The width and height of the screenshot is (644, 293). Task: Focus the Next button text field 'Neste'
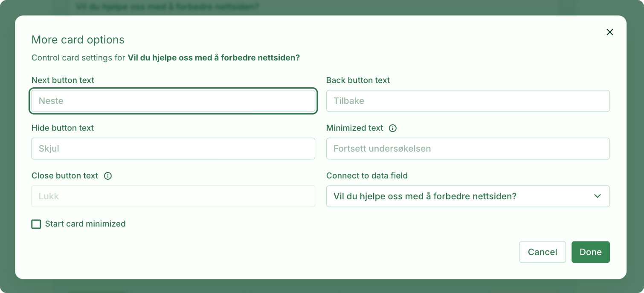pos(173,101)
